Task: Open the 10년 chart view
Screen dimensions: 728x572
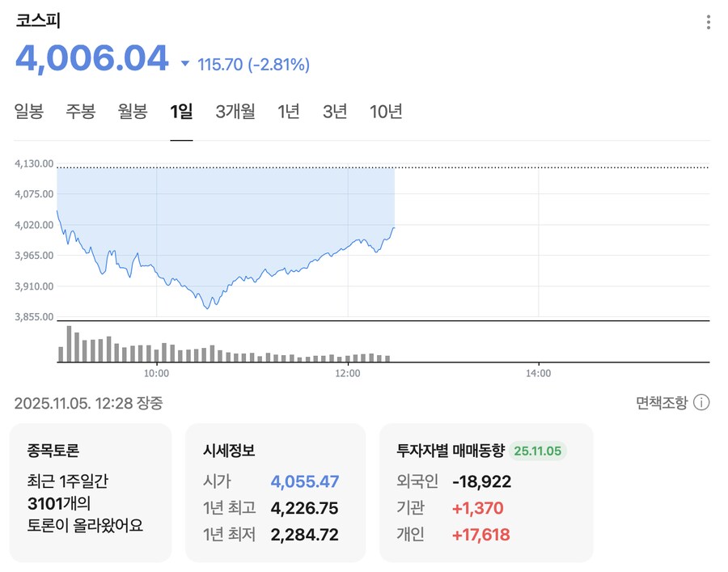Action: click(387, 112)
